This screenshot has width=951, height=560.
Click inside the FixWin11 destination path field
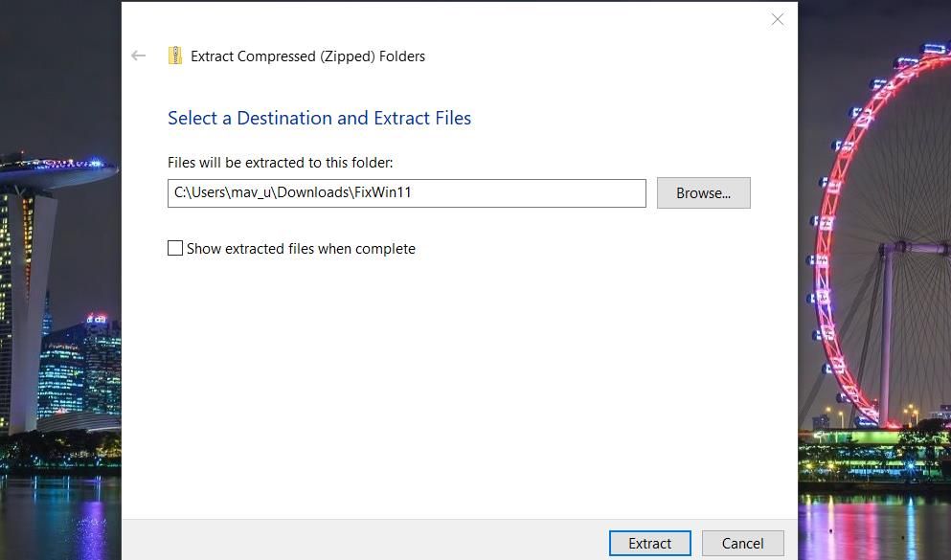tap(406, 192)
